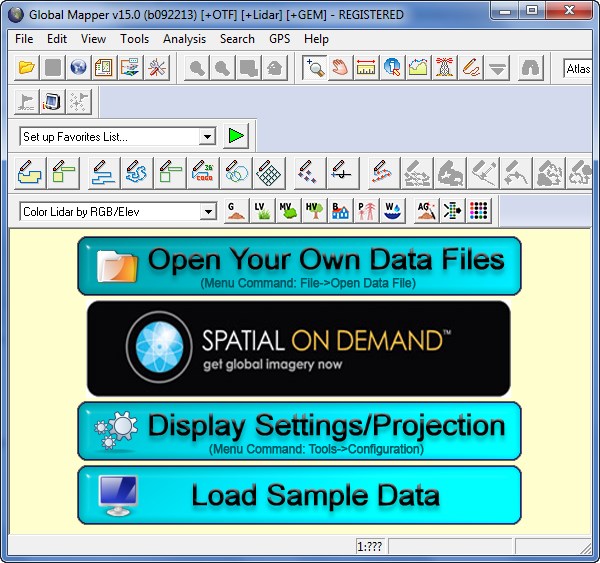Open the Color Lidar by RGB/Elev dropdown
The image size is (600, 563).
click(207, 212)
